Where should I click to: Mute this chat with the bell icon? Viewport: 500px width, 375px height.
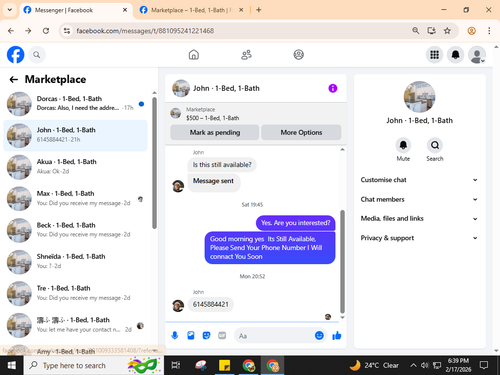tap(403, 145)
